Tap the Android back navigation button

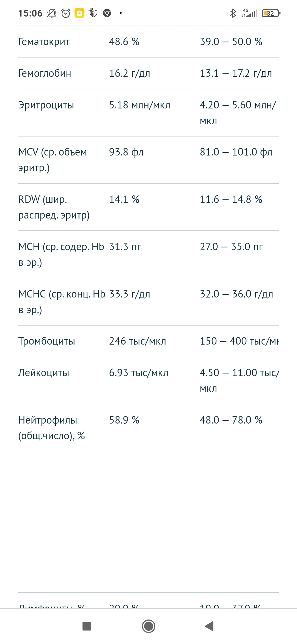[210, 626]
